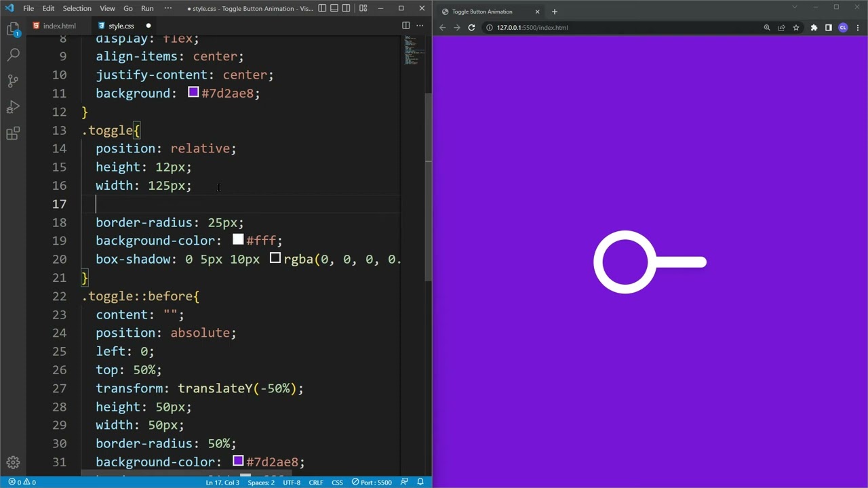Change end of line sequence CRLF
The height and width of the screenshot is (488, 868).
point(316,482)
